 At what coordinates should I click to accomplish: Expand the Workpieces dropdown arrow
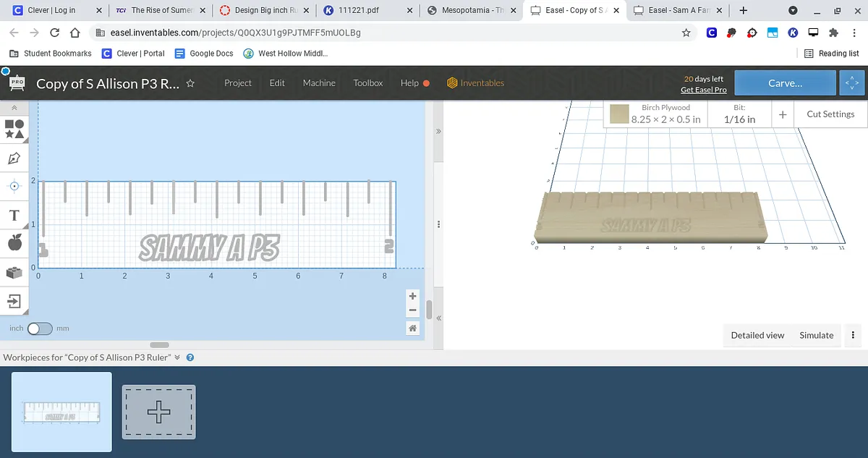coord(177,357)
